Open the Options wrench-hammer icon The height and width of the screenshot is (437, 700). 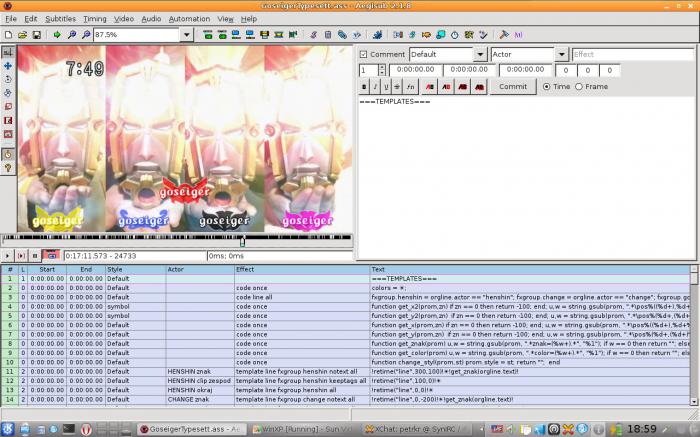(x=504, y=35)
